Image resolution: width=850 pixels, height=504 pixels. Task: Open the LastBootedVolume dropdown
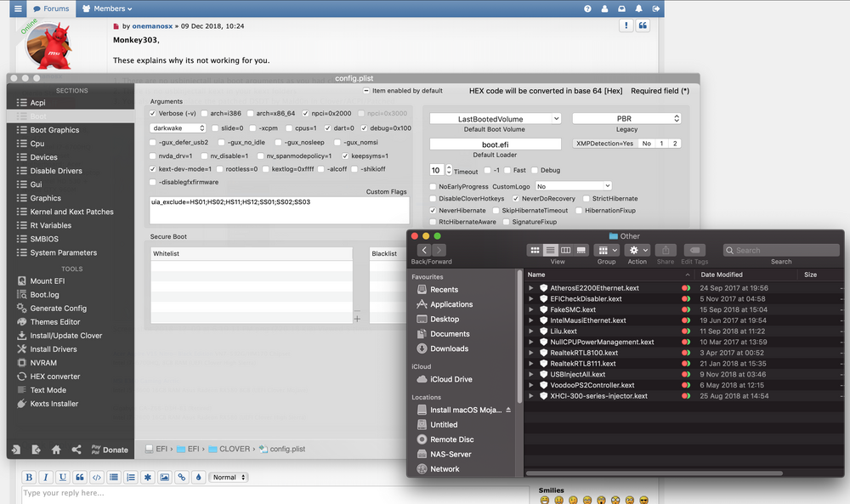tap(495, 119)
